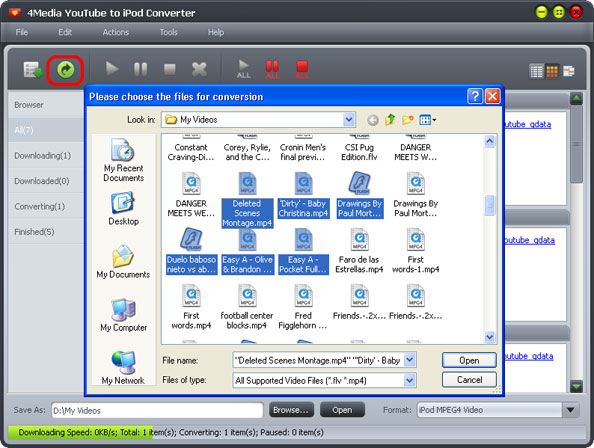Start the selected task with play button
This screenshot has height=448, width=594.
coord(112,69)
